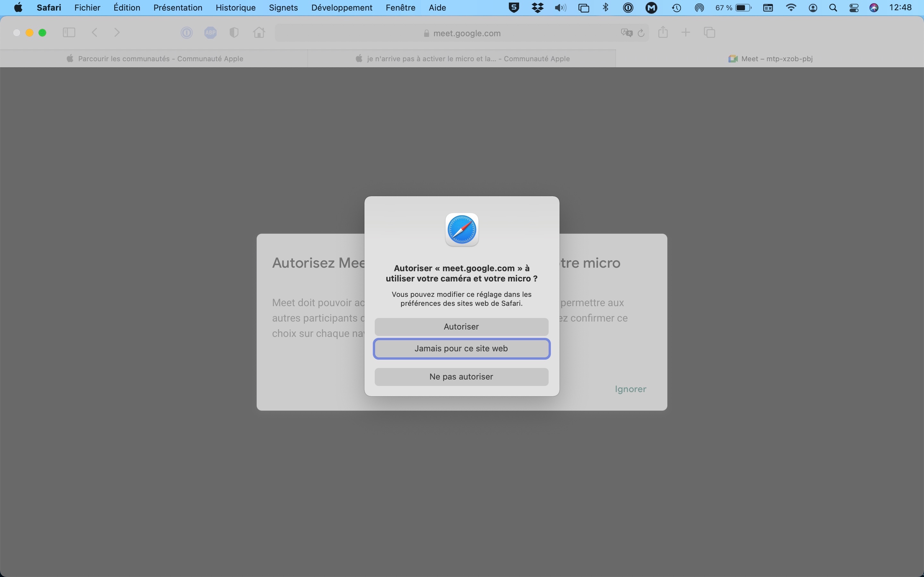Open a new tab with plus icon
The height and width of the screenshot is (577, 924).
686,33
